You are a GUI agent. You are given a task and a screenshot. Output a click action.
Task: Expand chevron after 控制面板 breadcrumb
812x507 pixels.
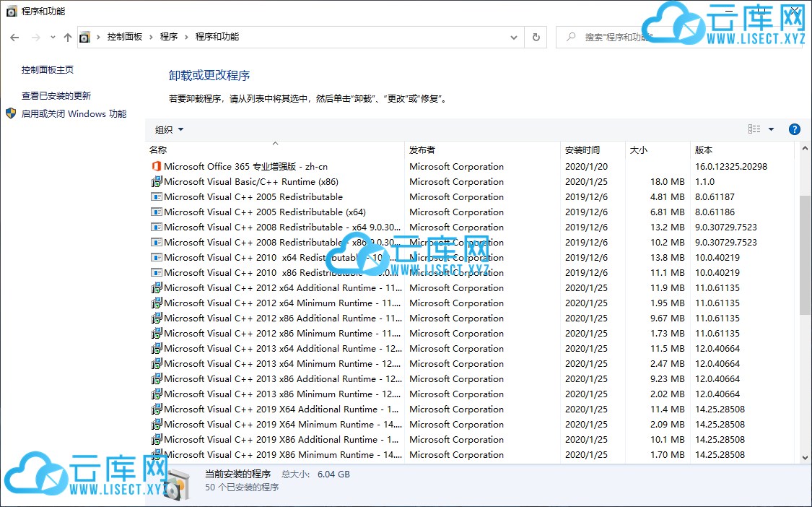pos(152,38)
